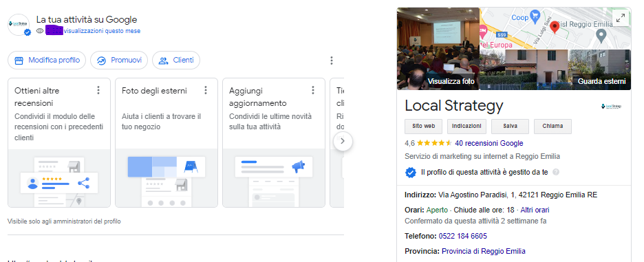This screenshot has width=644, height=262.
Task: Open the 40 recensioni Google link
Action: pyautogui.click(x=489, y=143)
